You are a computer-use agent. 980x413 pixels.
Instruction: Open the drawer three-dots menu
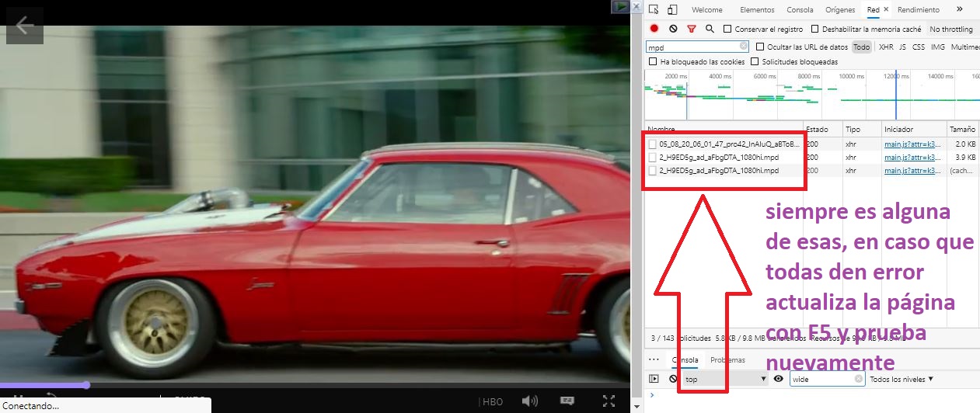[x=654, y=360]
